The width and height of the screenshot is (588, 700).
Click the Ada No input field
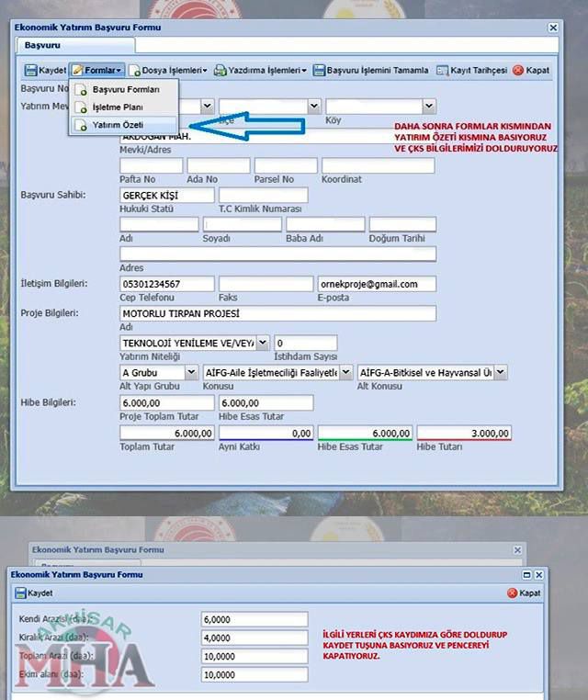[x=219, y=165]
